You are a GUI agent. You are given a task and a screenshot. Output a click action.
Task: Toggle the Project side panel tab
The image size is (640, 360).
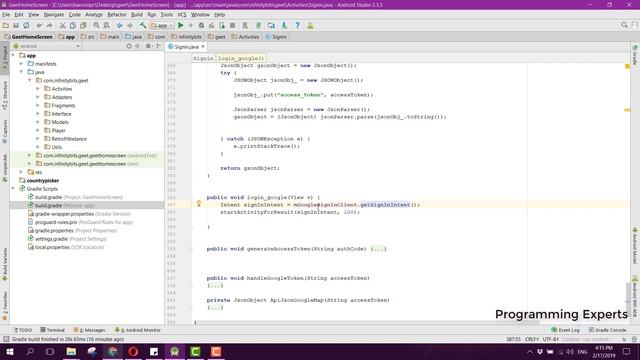5,59
